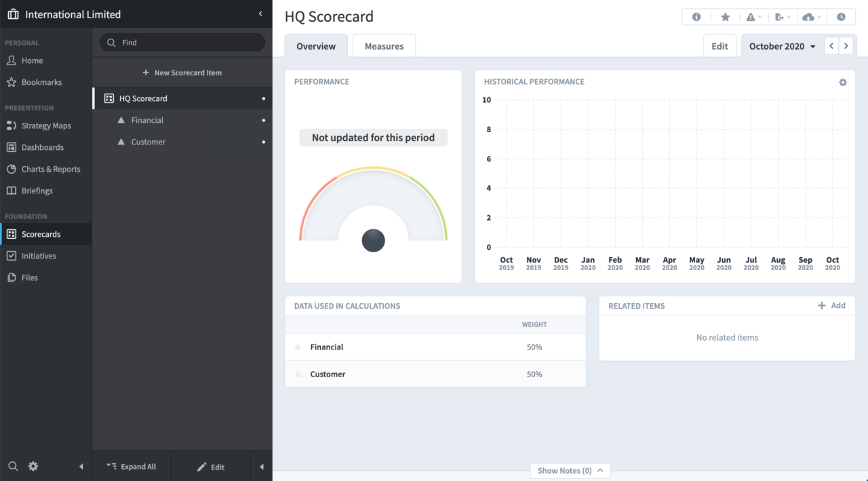868x481 pixels.
Task: Select the Strategy Maps sidebar icon
Action: tap(12, 126)
